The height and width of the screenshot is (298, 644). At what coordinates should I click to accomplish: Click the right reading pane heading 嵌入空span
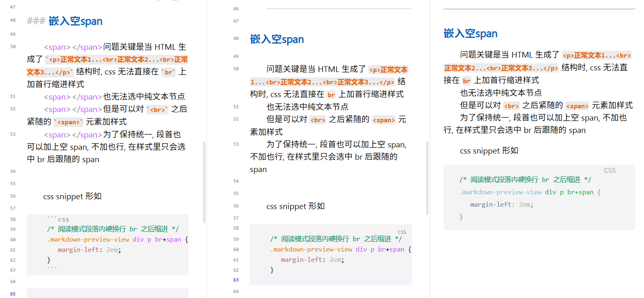pyautogui.click(x=471, y=33)
